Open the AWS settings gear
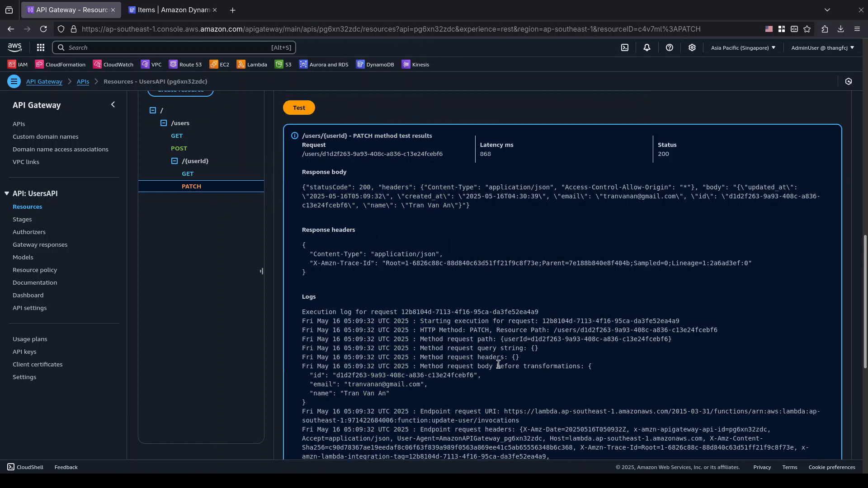 692,47
